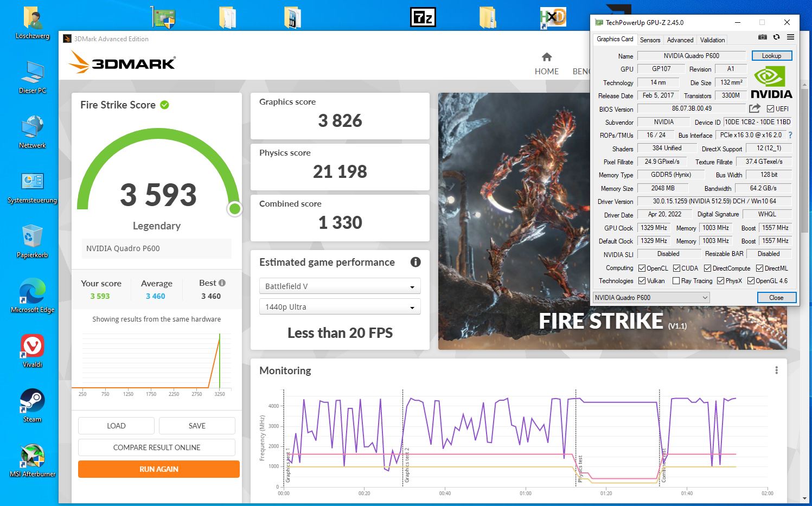Click the LOAD button
812x506 pixels.
point(116,426)
